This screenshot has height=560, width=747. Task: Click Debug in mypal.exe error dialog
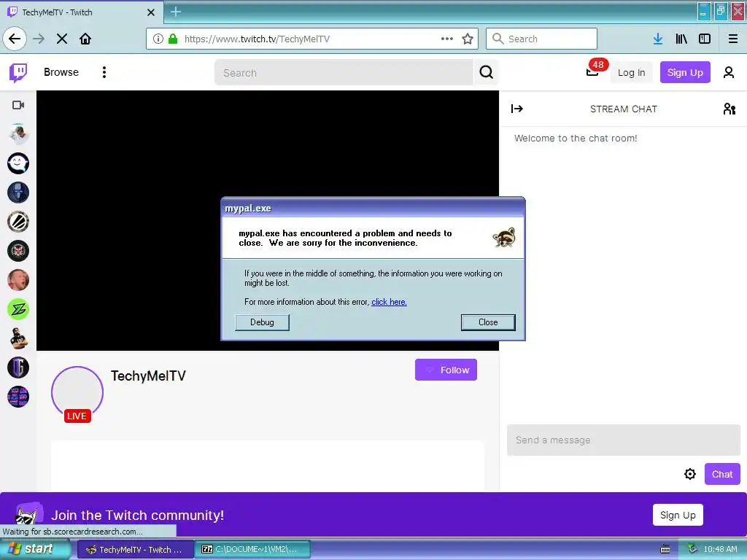262,322
